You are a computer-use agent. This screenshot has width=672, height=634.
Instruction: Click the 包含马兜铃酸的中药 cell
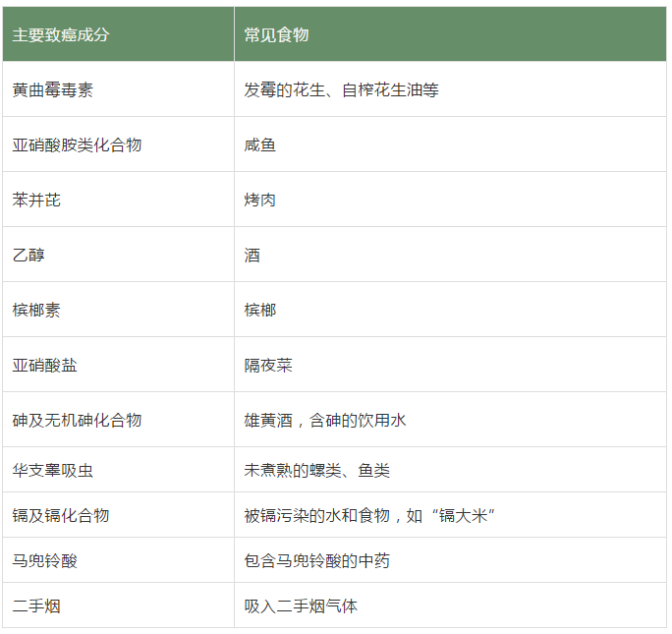(x=316, y=560)
